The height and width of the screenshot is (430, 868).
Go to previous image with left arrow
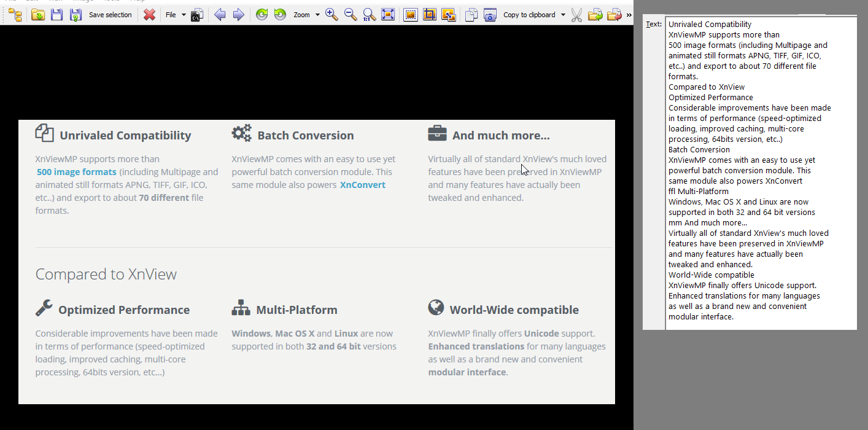(x=220, y=15)
